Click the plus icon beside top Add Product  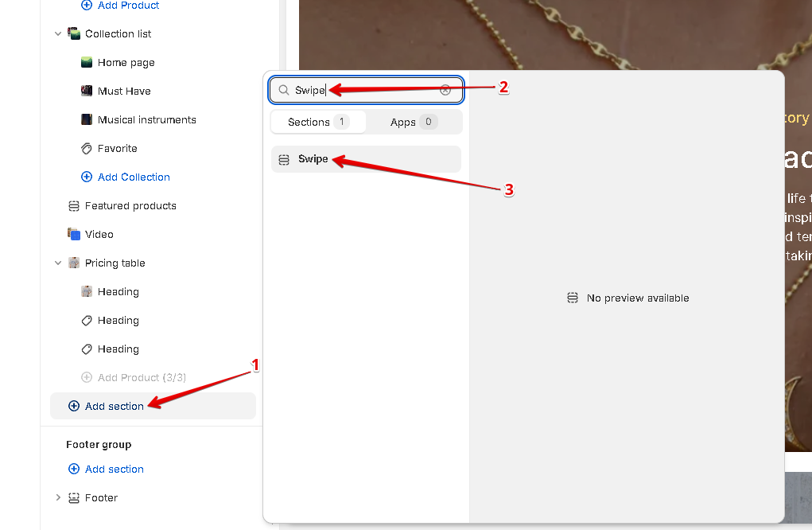87,6
